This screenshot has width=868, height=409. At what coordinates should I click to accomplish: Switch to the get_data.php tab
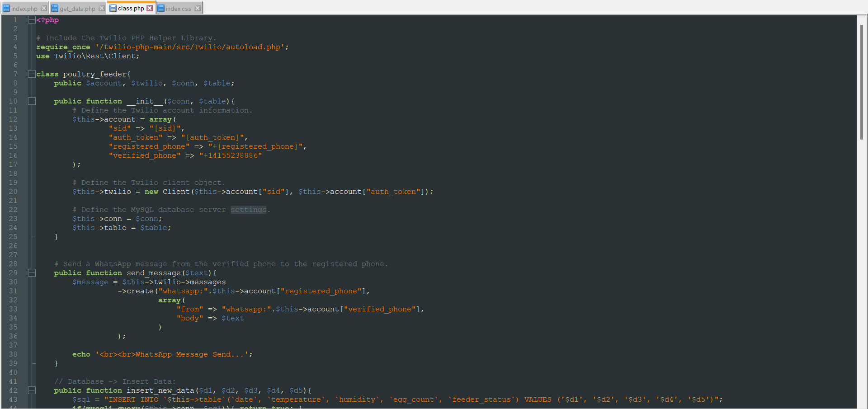pos(77,8)
